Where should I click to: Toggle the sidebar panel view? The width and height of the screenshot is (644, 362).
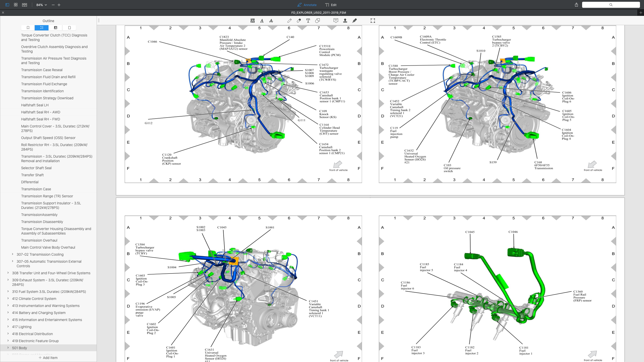[x=7, y=5]
